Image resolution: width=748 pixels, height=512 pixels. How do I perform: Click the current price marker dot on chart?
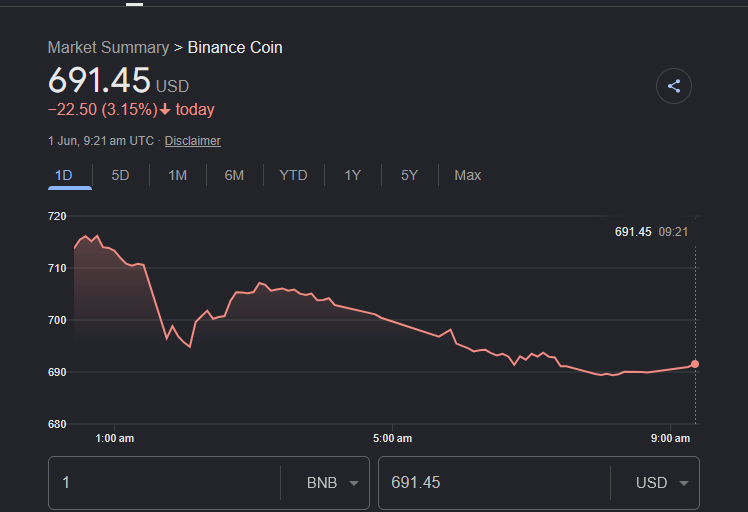click(x=695, y=364)
